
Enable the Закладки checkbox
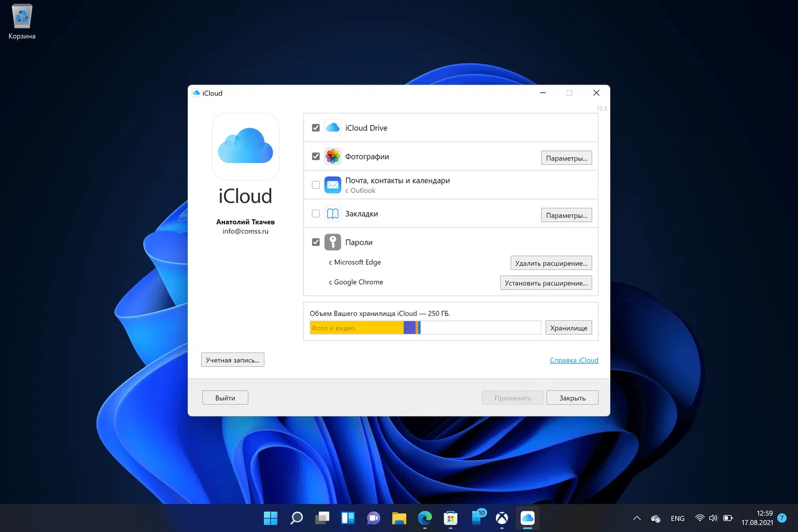point(316,214)
